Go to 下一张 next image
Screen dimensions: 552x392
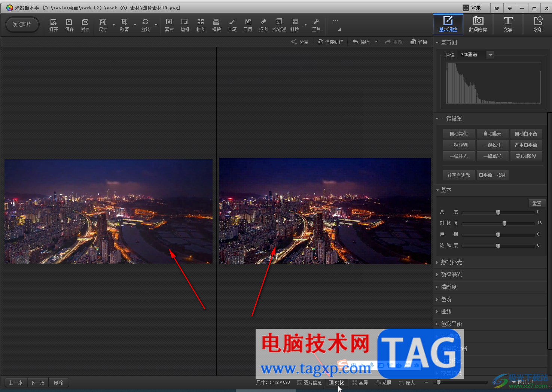click(37, 383)
